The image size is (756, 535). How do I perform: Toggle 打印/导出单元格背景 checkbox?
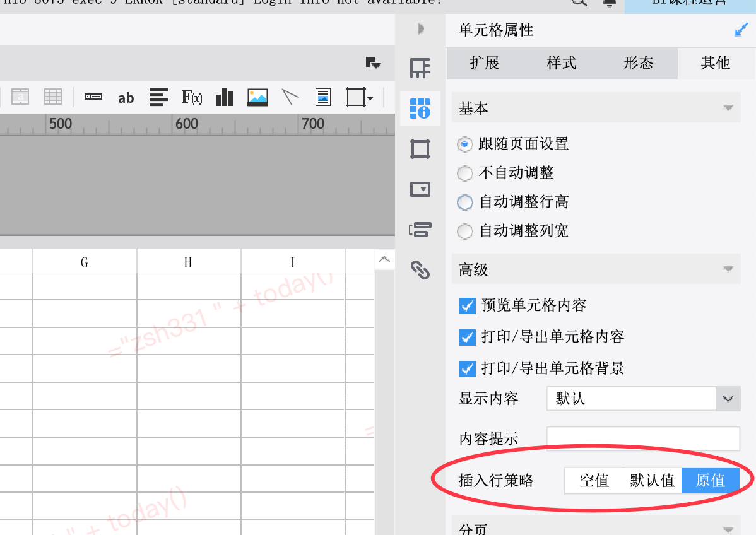pos(467,368)
